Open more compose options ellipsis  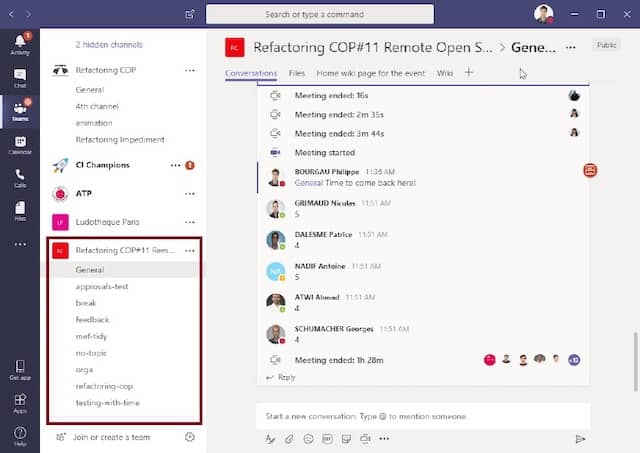click(384, 439)
